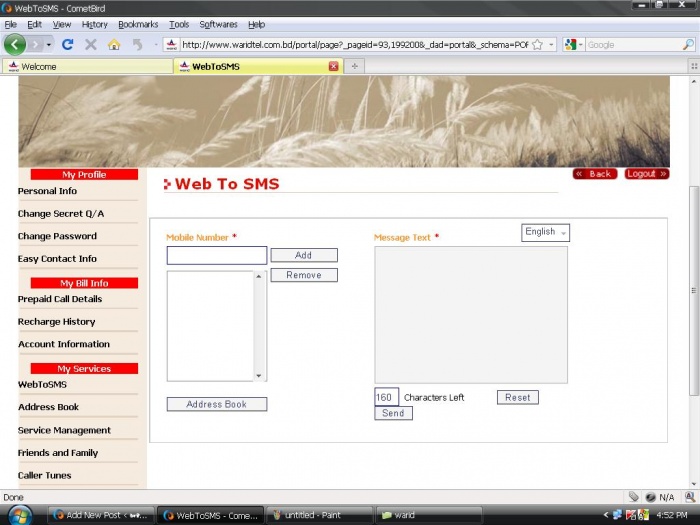Screen dimensions: 700x525
Task: Open a new tab with plus button
Action: [354, 67]
